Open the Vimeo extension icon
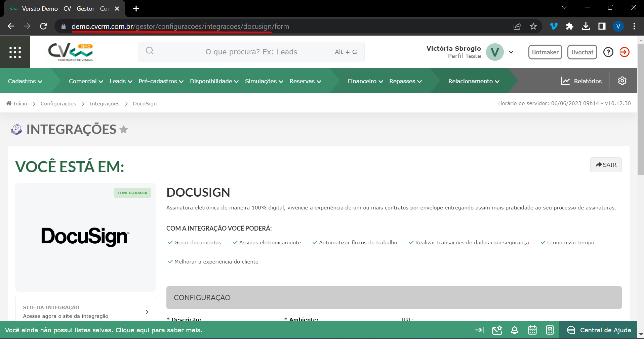Screen dimensions: 644x339 pos(554,26)
